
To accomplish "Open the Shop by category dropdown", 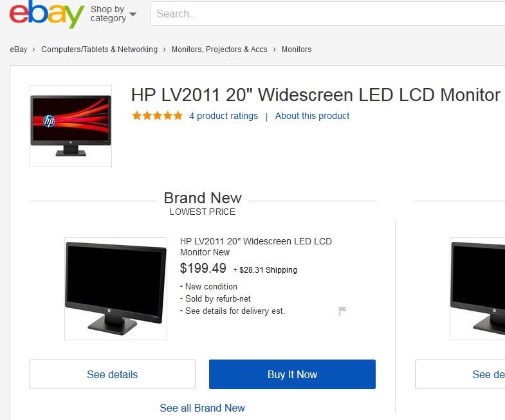I will (x=113, y=14).
